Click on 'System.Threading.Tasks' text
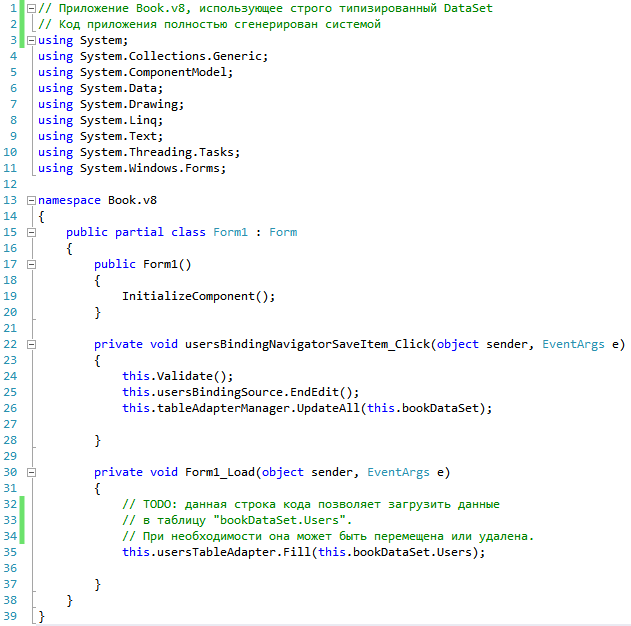Screen dimensions: 631x626 (x=157, y=152)
